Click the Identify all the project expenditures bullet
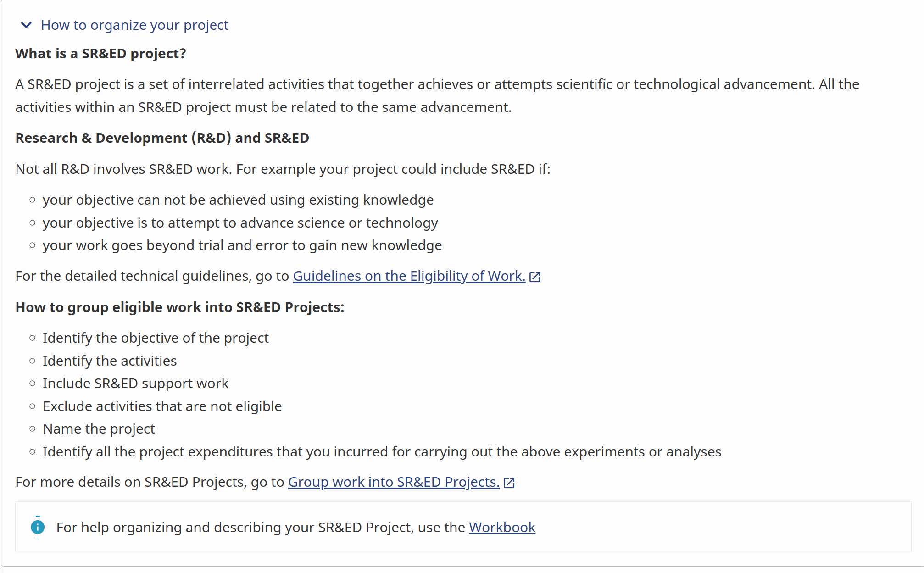Viewport: 924px width, 573px height. (x=382, y=452)
